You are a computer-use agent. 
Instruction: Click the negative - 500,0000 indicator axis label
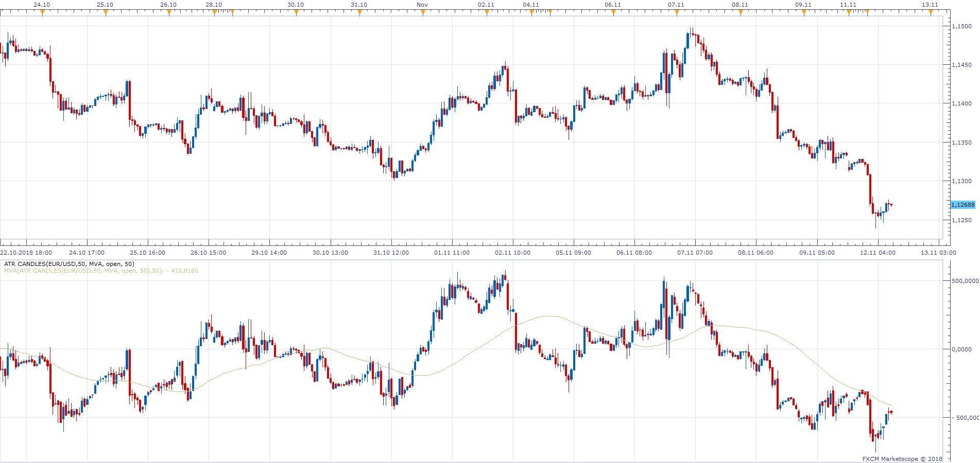click(965, 418)
